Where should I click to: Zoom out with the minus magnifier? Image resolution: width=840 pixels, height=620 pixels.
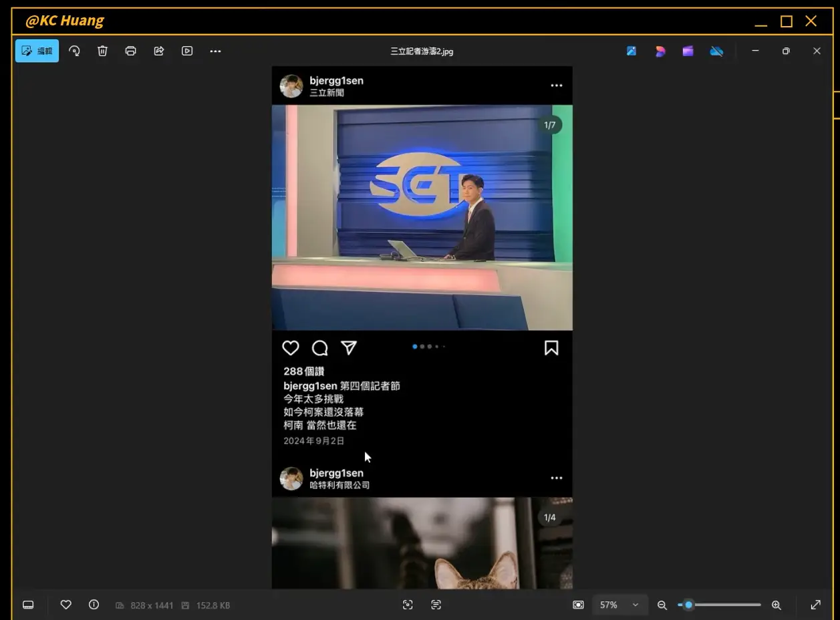click(662, 605)
